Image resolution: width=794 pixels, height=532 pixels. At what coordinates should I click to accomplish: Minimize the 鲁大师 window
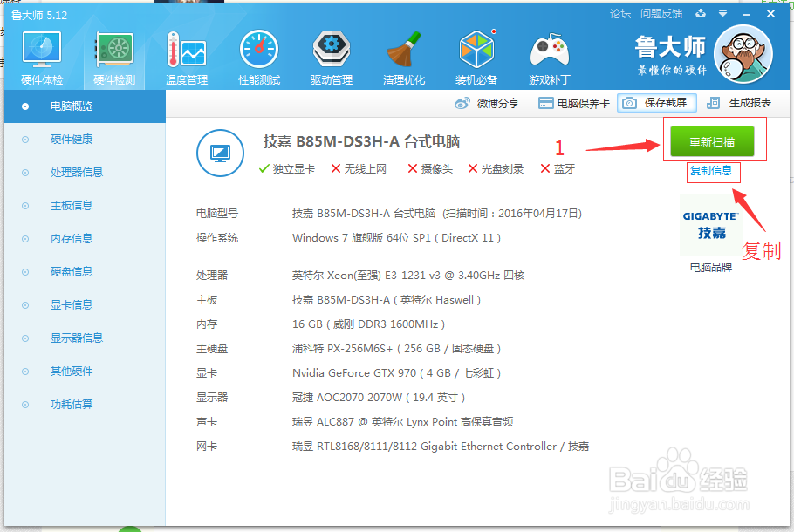coord(746,14)
